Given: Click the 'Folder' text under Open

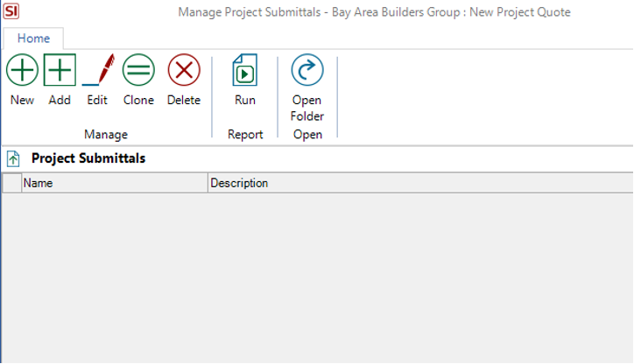Looking at the screenshot, I should [307, 116].
